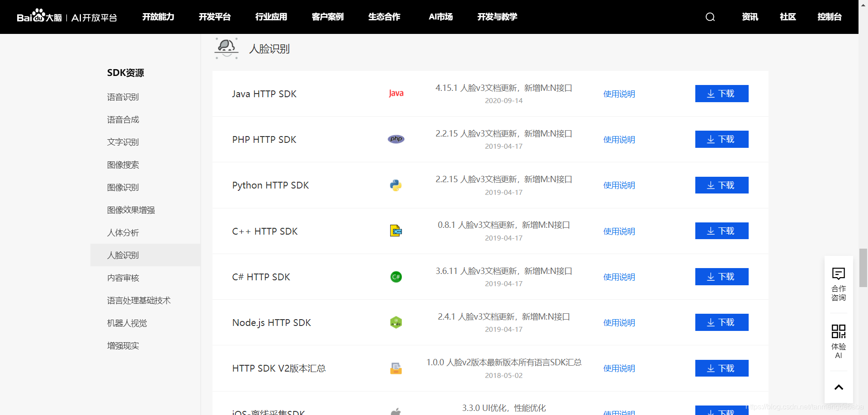Open the 体验AI QR code icon
The height and width of the screenshot is (415, 868).
839,331
